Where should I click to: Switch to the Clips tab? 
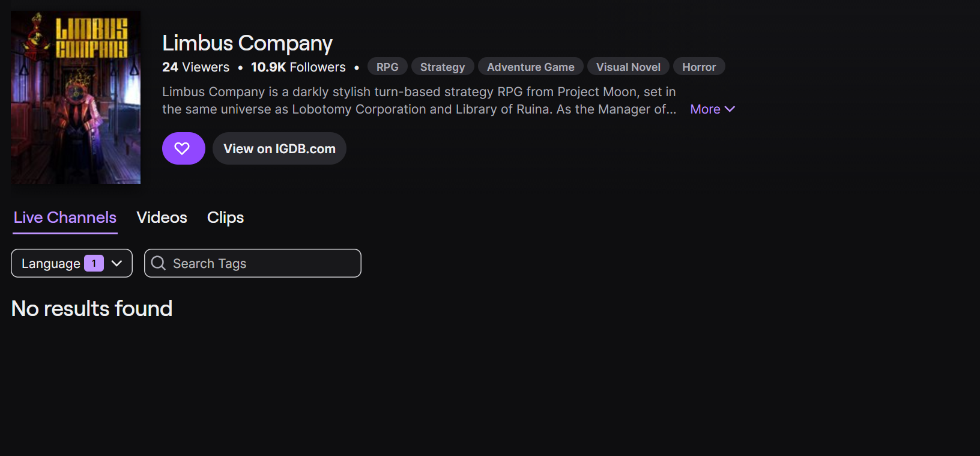[225, 217]
